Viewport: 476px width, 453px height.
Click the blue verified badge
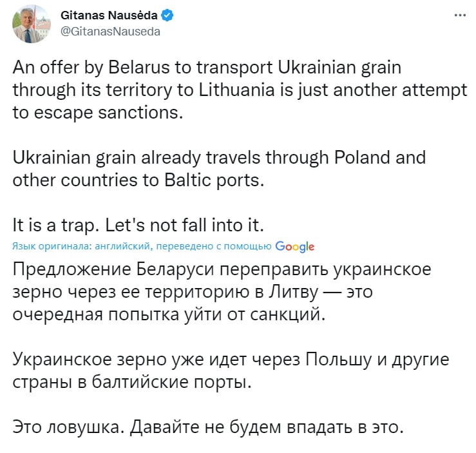(166, 15)
